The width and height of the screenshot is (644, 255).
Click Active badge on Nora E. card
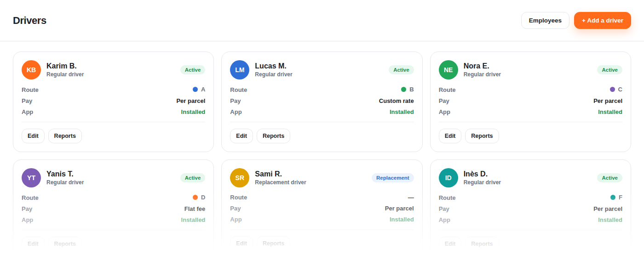point(609,70)
